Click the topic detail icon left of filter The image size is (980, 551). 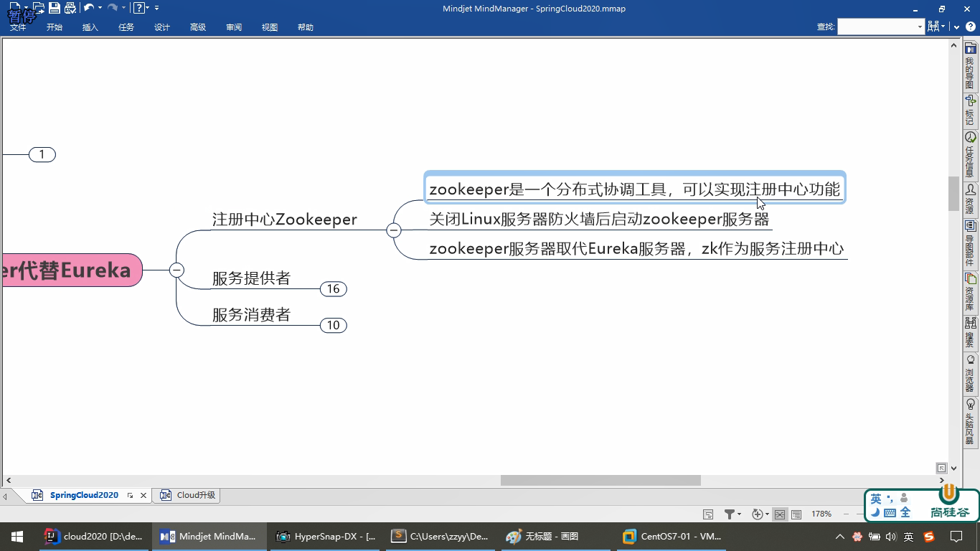708,514
